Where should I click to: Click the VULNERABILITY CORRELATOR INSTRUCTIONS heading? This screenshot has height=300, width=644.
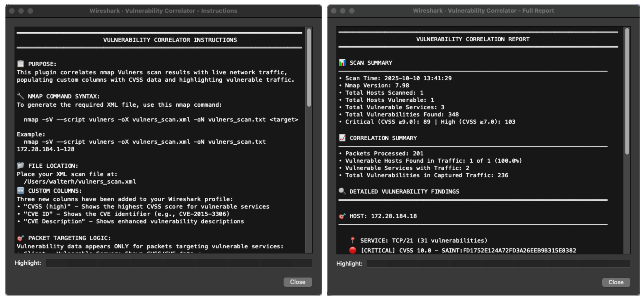pos(170,40)
